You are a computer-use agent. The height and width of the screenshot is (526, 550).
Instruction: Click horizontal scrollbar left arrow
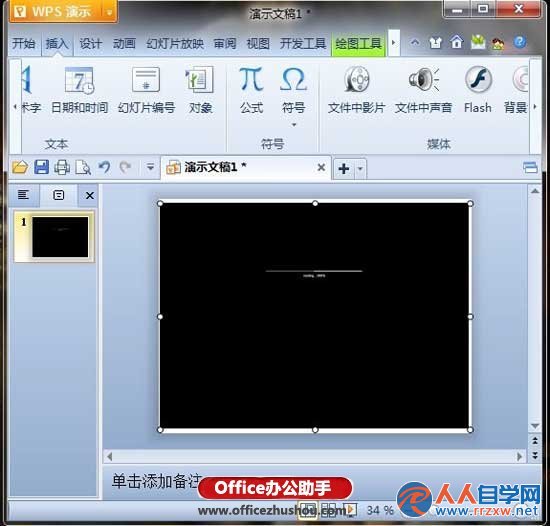tap(110, 456)
